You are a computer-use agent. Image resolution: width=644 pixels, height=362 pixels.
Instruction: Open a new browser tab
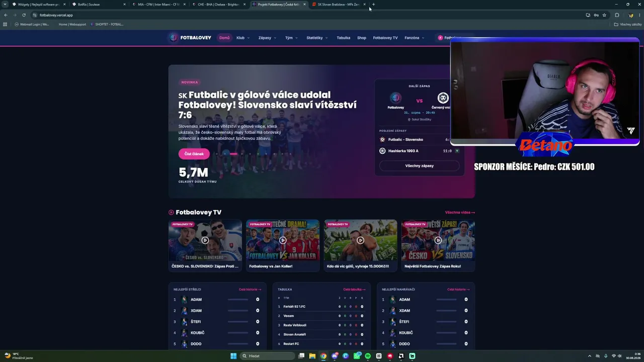tap(373, 5)
